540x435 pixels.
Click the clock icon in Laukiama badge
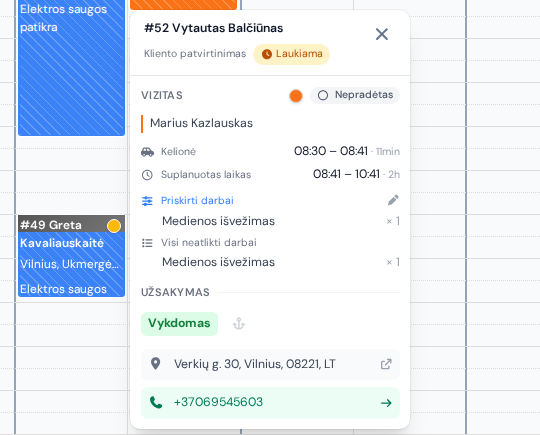click(267, 54)
